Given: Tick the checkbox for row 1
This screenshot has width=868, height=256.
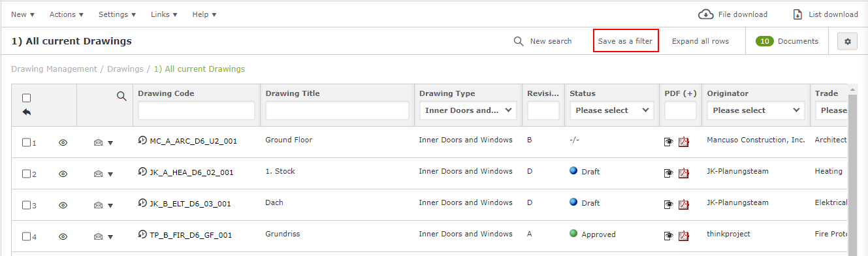Looking at the screenshot, I should [27, 142].
